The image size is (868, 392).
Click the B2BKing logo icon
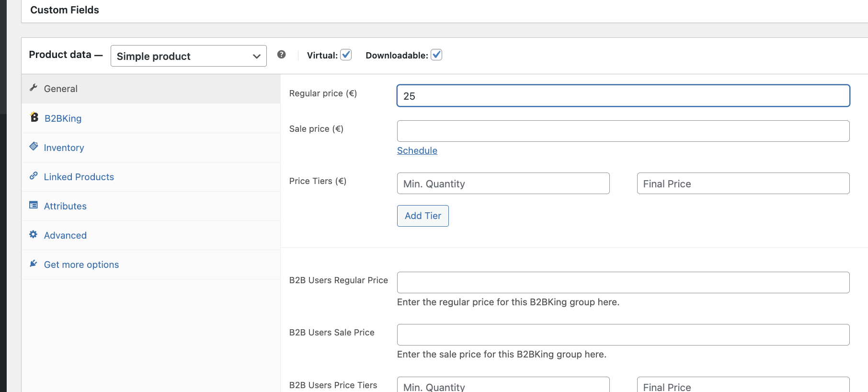pos(34,117)
